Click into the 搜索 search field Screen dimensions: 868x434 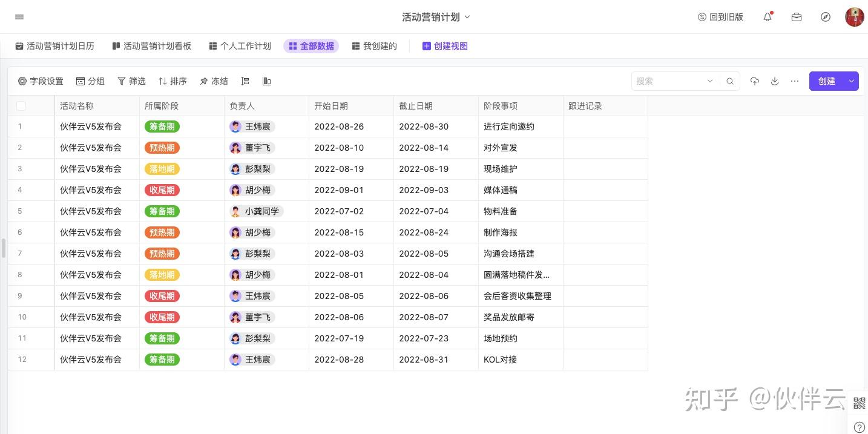pos(669,81)
